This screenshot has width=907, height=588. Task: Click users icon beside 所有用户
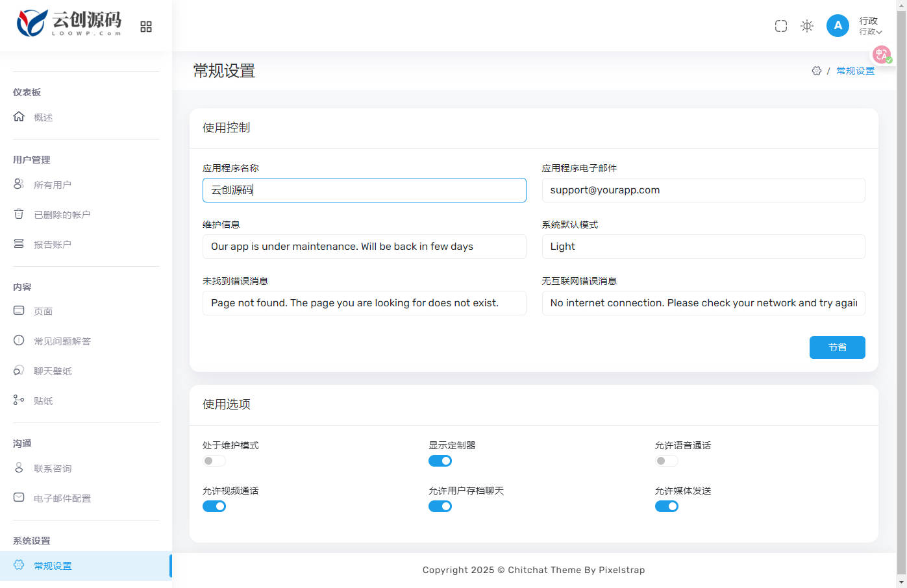(19, 184)
